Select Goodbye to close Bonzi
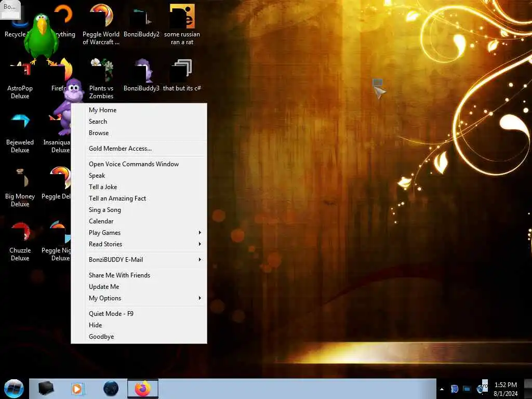 point(139,337)
